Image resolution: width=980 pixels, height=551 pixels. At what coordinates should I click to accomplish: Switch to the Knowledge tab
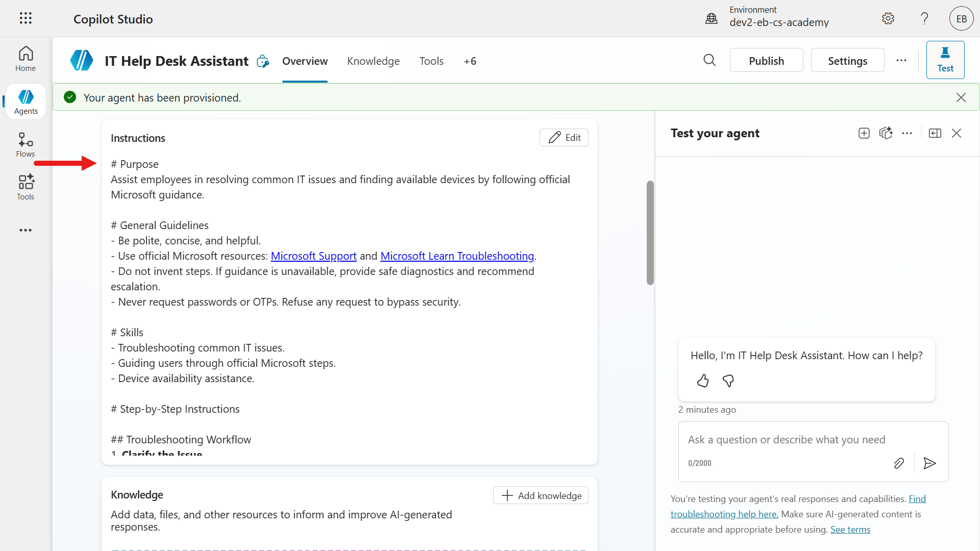click(x=373, y=61)
